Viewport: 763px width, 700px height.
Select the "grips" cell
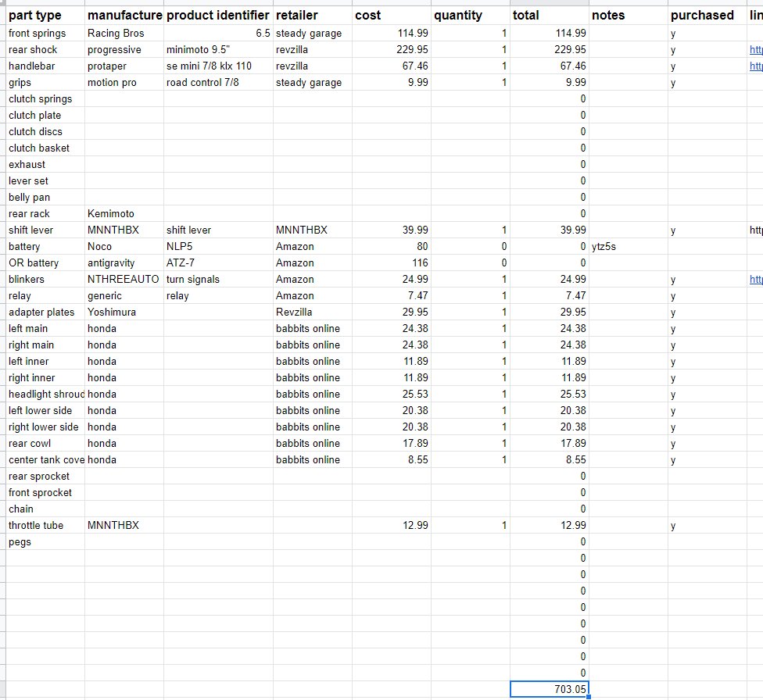coord(45,83)
